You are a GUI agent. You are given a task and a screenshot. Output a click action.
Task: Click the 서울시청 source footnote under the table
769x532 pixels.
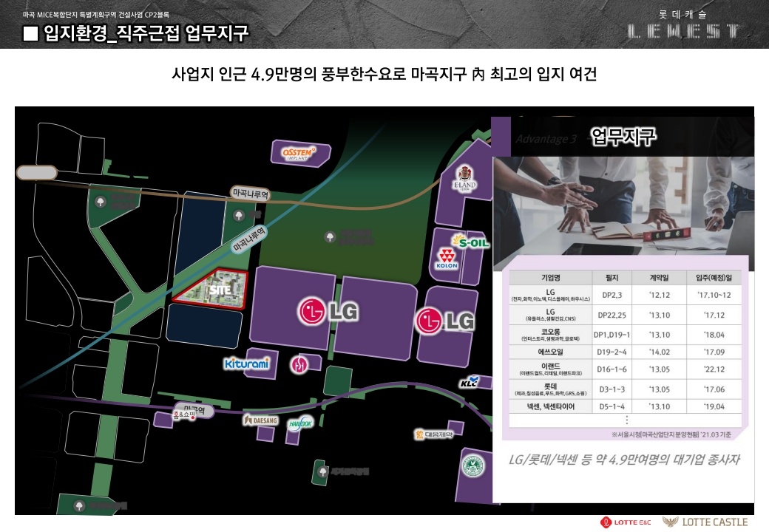(x=671, y=434)
